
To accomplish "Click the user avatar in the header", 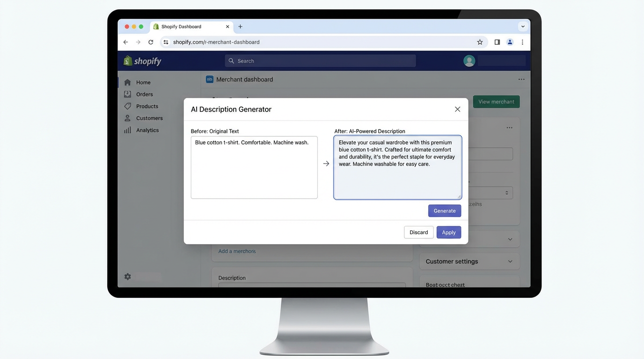I will (x=469, y=60).
